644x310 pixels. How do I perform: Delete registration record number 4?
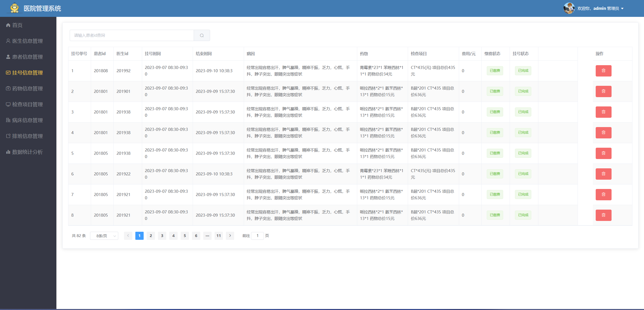click(x=603, y=133)
